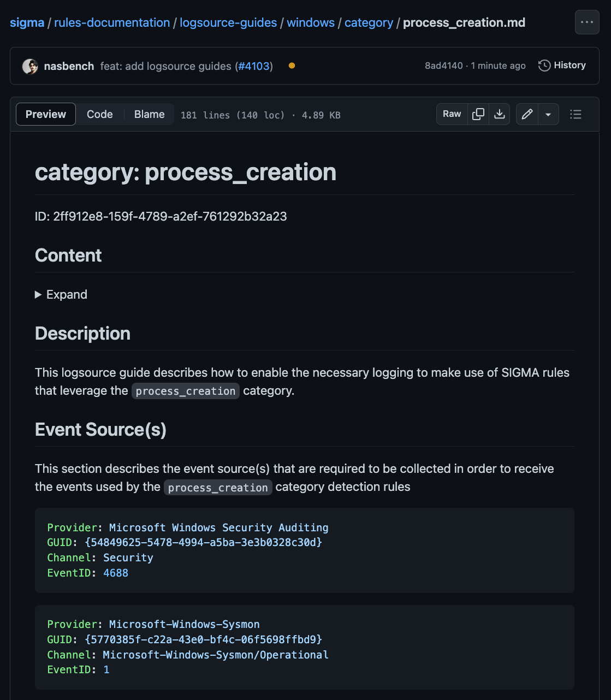The image size is (611, 700).
Task: Open pull request #4103 link
Action: (254, 66)
